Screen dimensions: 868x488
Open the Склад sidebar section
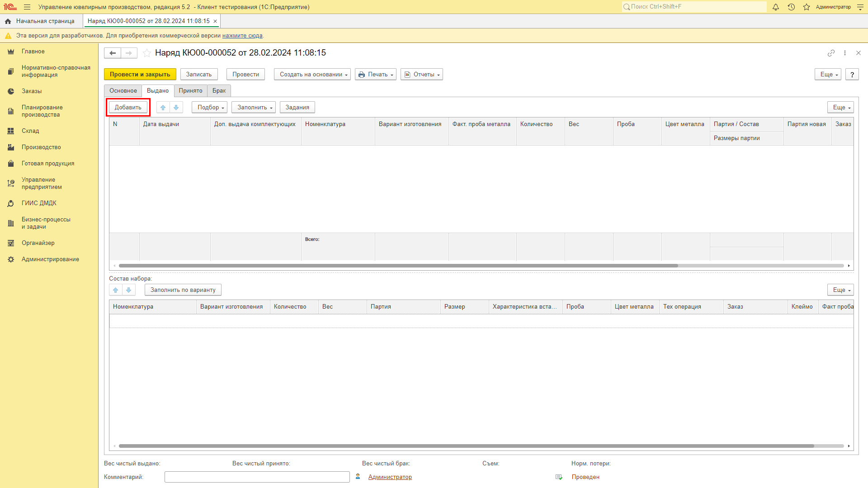49,131
